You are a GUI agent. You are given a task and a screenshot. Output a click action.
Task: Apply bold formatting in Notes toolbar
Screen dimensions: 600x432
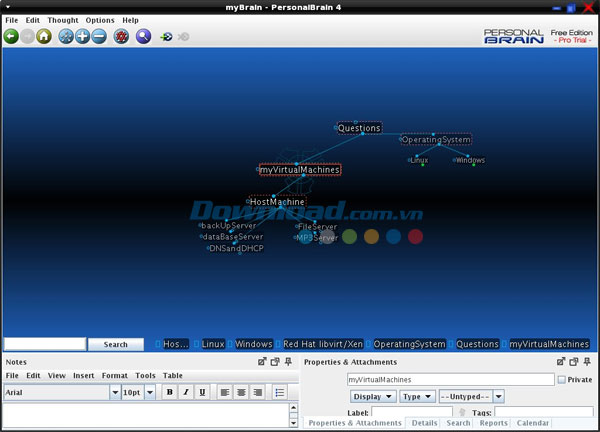[x=169, y=393]
